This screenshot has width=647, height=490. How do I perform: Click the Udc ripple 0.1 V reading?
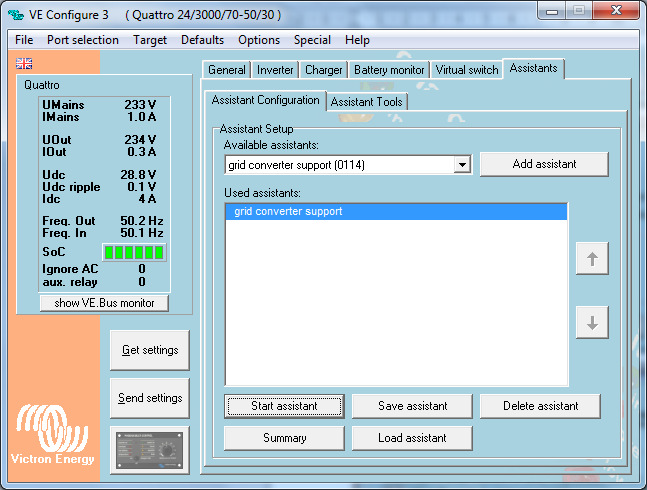[x=142, y=187]
